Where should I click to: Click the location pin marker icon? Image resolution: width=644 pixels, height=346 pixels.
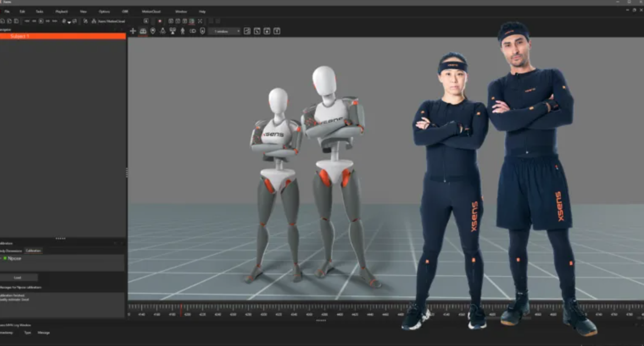click(153, 31)
